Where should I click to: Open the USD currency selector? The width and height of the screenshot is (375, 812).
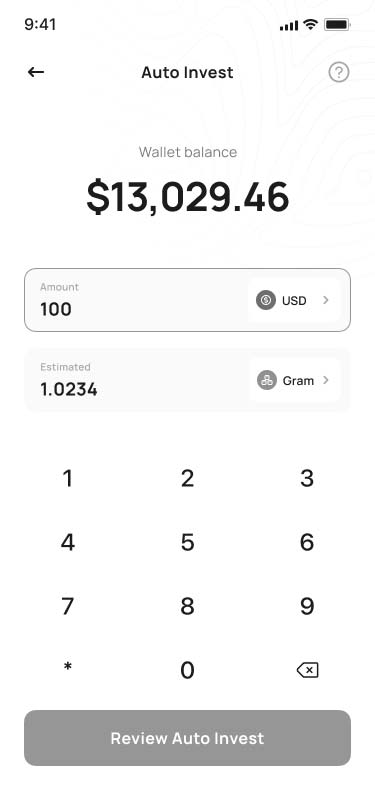click(x=294, y=300)
